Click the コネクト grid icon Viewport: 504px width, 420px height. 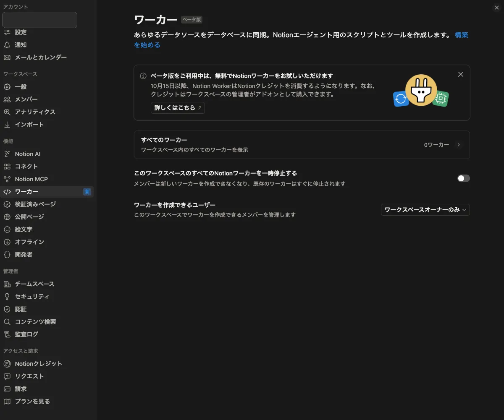7,167
